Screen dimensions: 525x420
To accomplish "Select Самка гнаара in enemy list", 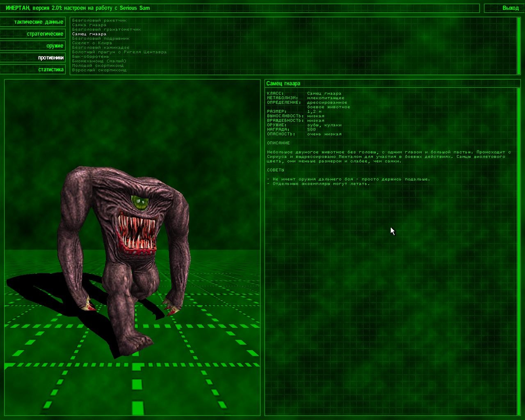I will 89,25.
